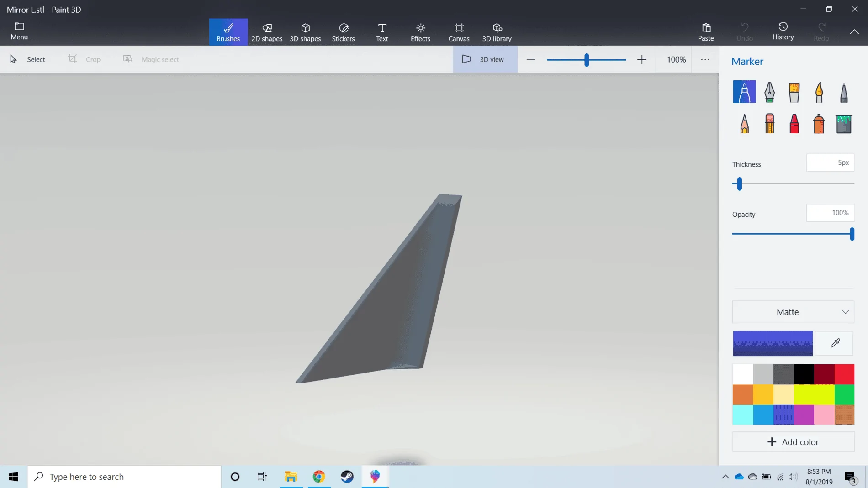Click the taskbar search box
The height and width of the screenshot is (488, 868).
click(124, 477)
